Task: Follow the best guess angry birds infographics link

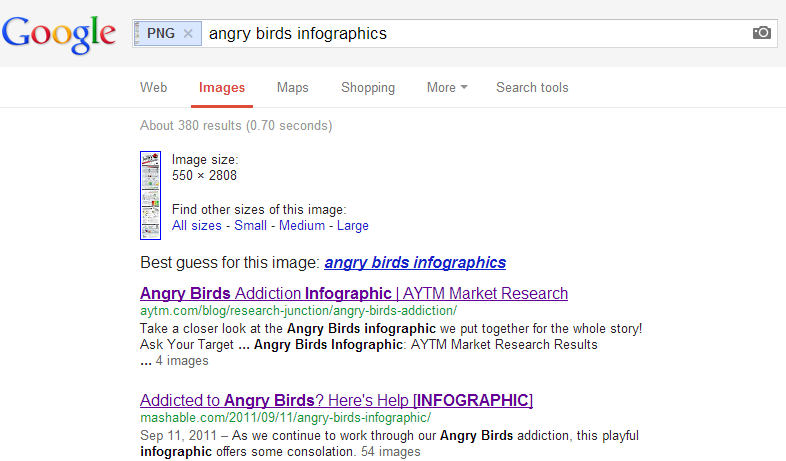Action: tap(415, 263)
